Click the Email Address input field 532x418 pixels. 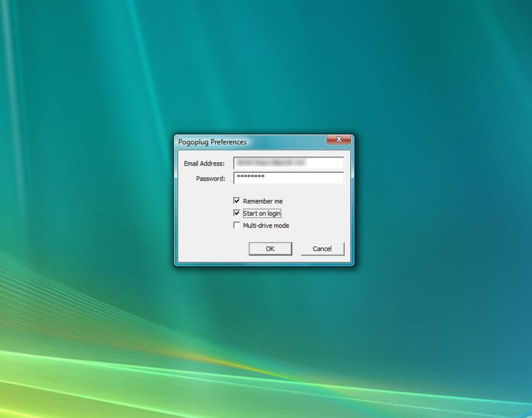tap(289, 163)
